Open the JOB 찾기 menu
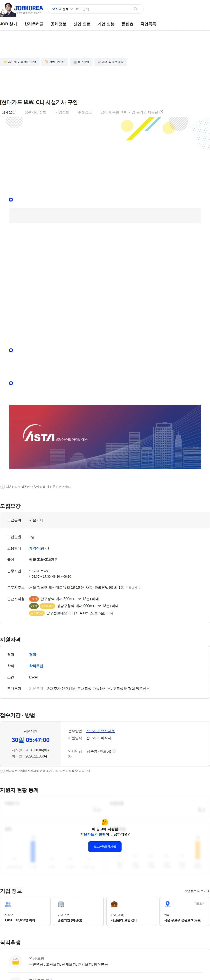The image size is (210, 980). point(8,24)
